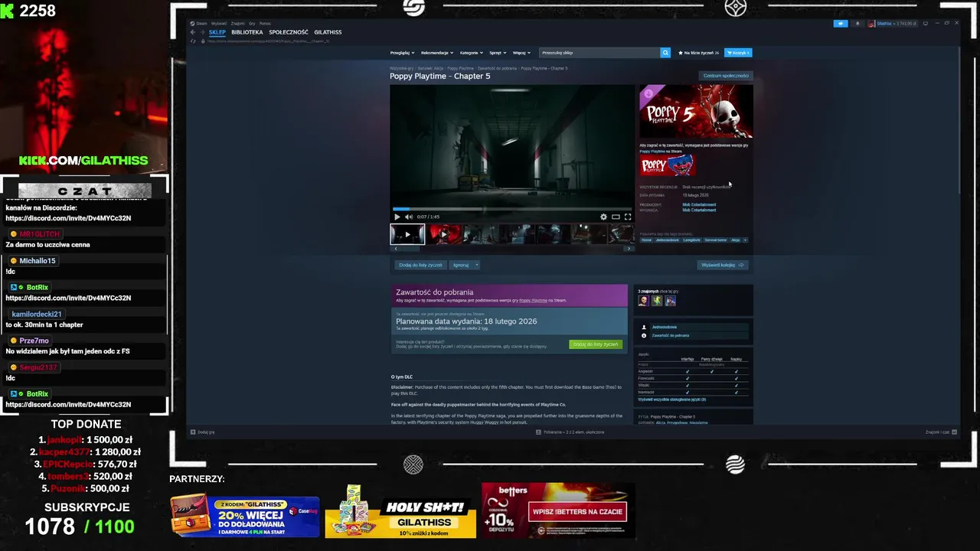Open Centrum społeczności button

[726, 76]
